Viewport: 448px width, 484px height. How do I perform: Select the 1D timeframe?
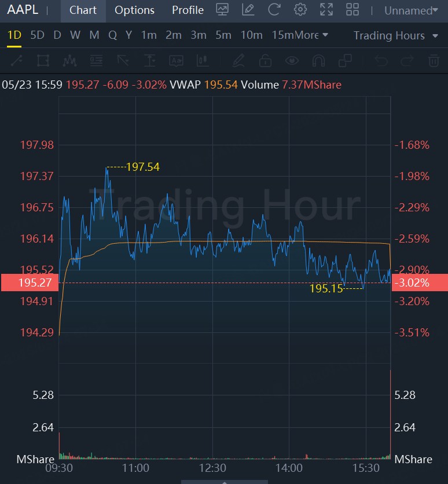coord(14,35)
